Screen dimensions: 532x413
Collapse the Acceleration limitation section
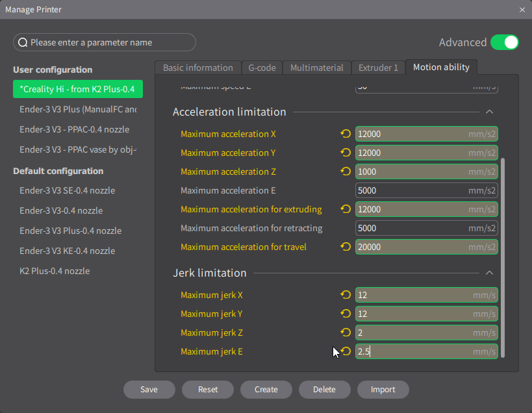(490, 112)
